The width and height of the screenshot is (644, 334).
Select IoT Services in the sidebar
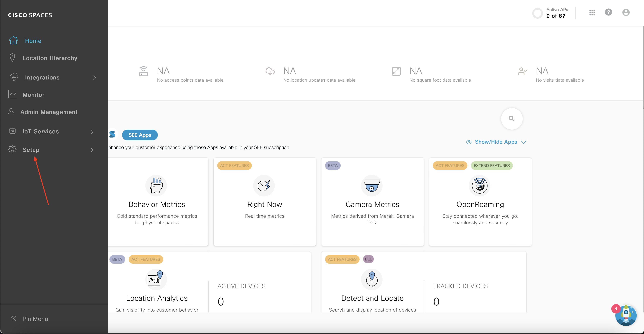click(40, 131)
